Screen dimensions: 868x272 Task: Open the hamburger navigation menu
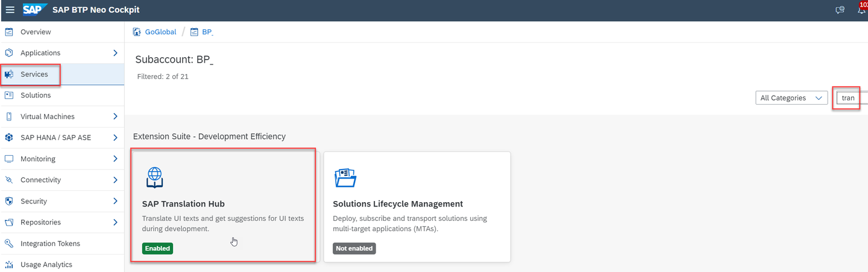click(10, 10)
